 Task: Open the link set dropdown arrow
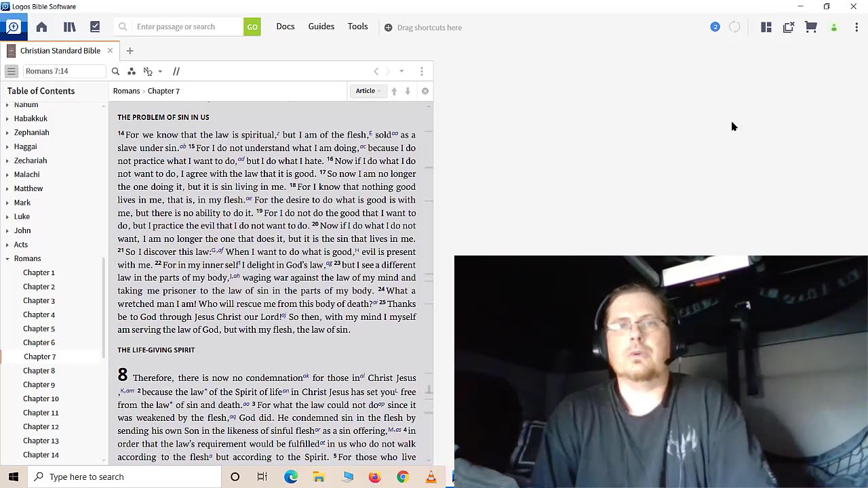point(160,71)
